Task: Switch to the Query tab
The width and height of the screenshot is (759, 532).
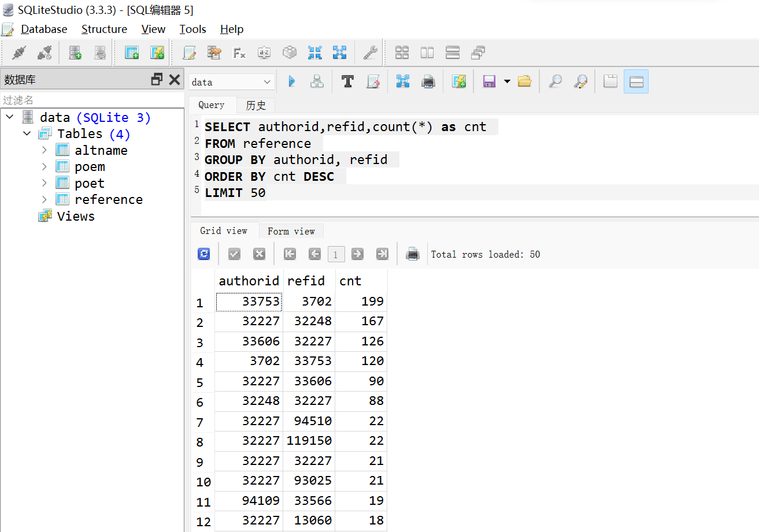Action: (212, 105)
